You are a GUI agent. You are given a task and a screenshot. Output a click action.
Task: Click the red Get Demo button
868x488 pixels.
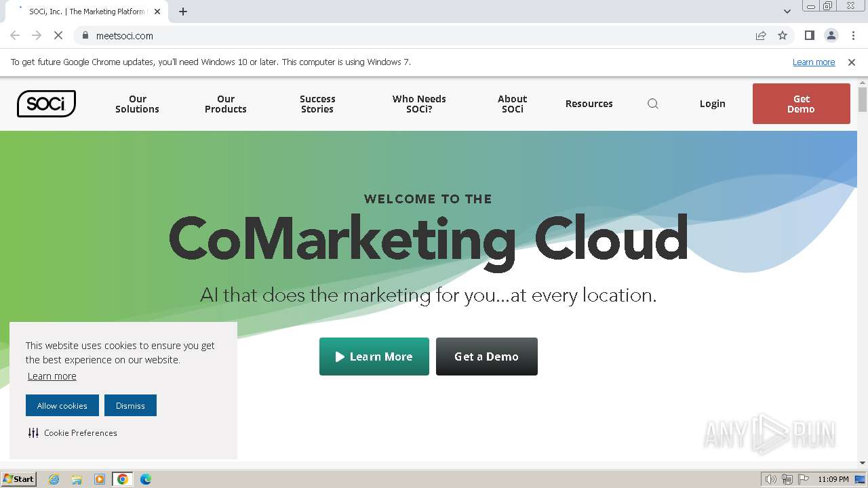point(801,104)
